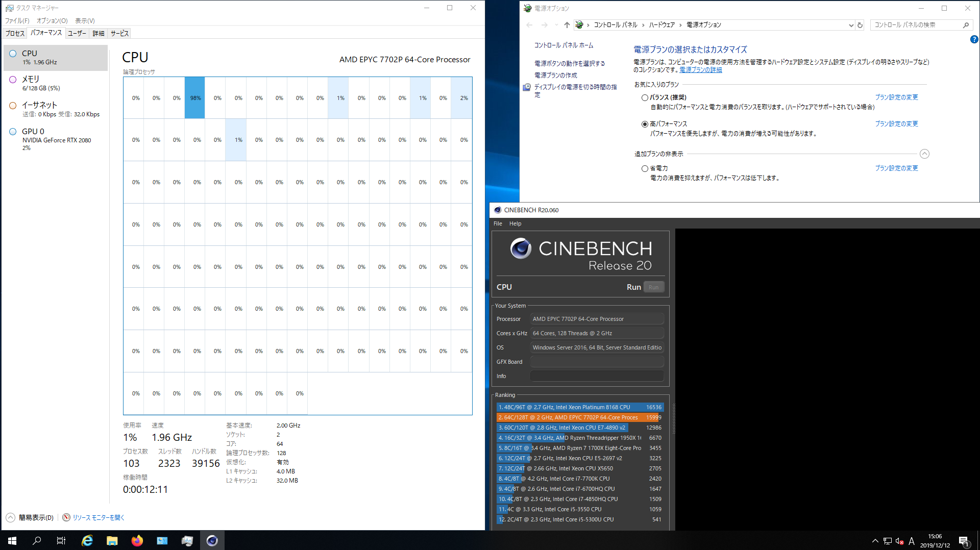The image size is (980, 550).
Task: Open Task Manager View menu
Action: point(85,21)
